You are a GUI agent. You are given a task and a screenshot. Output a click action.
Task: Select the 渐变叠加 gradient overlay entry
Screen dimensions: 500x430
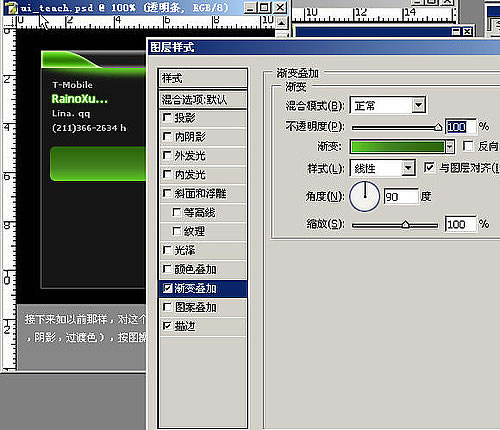click(x=203, y=288)
